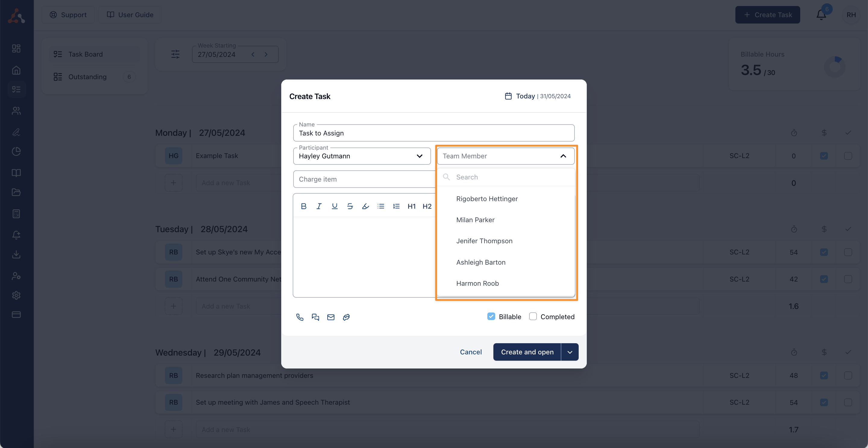Select Milan Parker as team member
This screenshot has width=868, height=448.
click(506, 220)
